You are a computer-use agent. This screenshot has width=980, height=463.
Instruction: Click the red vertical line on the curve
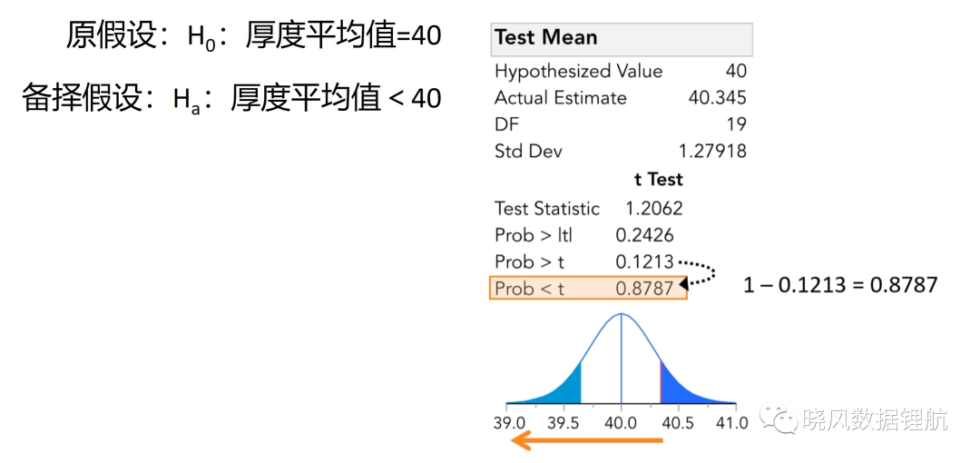[661, 382]
